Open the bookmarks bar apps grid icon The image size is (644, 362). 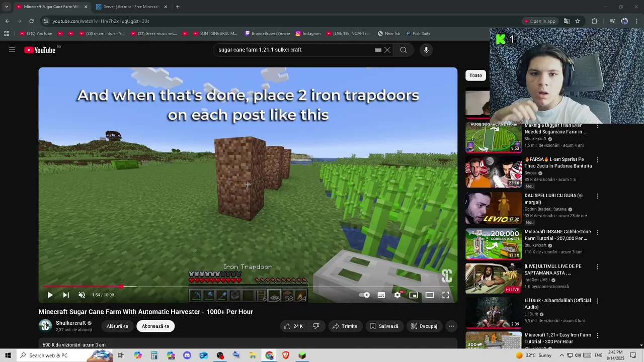[x=7, y=34]
